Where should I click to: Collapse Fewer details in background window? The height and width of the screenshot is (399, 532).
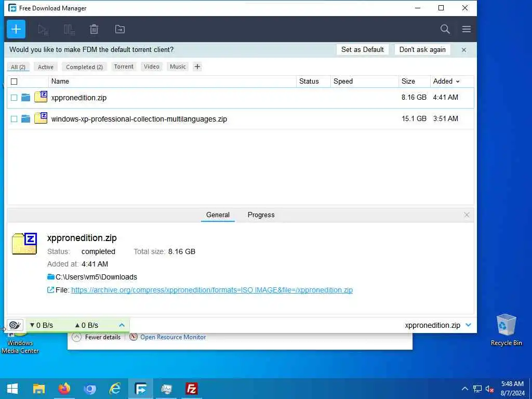click(96, 337)
